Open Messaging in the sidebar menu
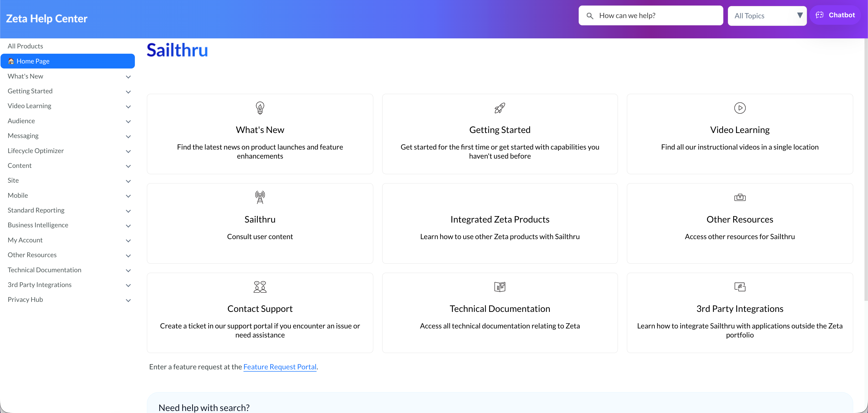868x413 pixels. click(23, 136)
